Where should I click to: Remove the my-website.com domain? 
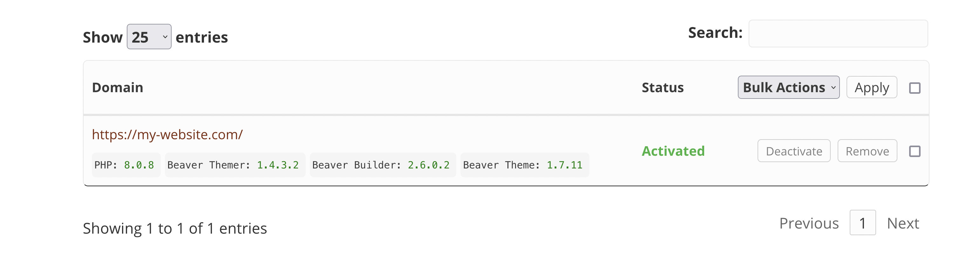click(x=867, y=151)
